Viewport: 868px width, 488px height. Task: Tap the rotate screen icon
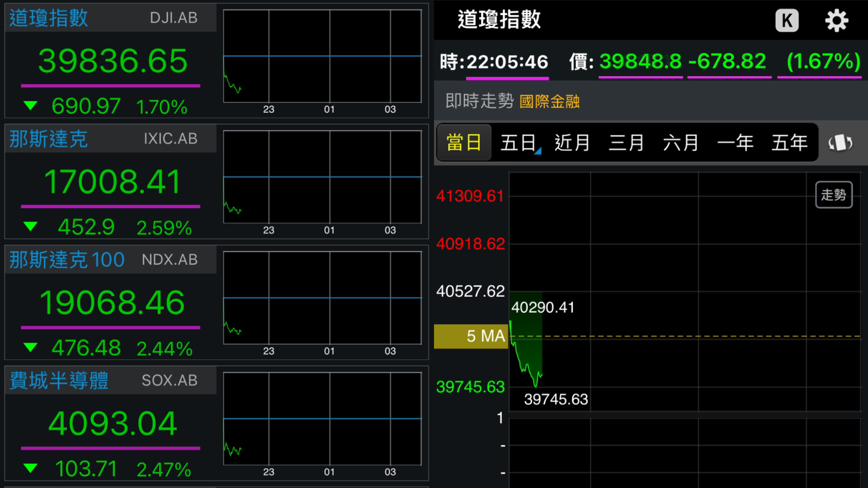click(x=840, y=143)
